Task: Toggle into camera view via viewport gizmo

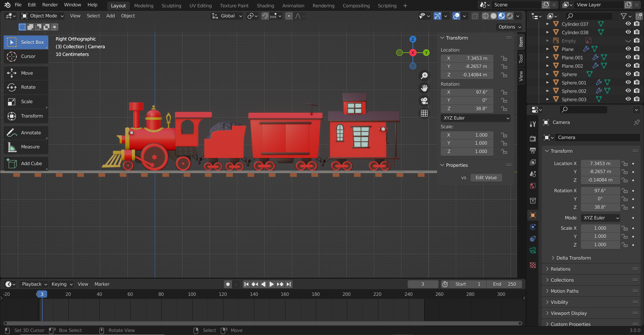Action: 424,101
